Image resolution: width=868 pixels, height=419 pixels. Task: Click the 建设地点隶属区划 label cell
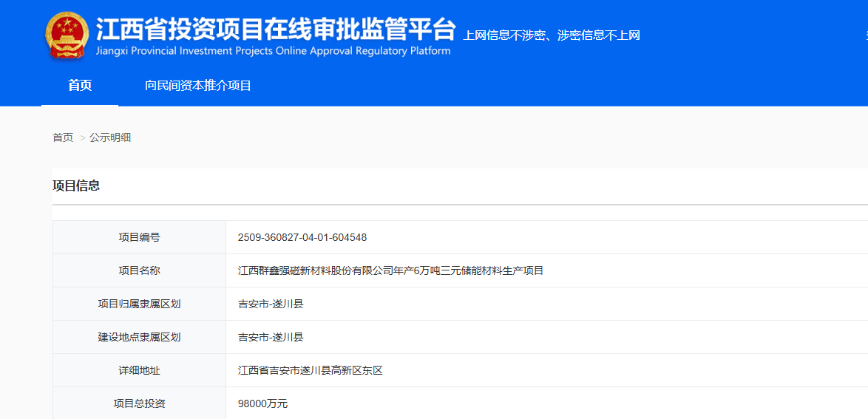139,337
